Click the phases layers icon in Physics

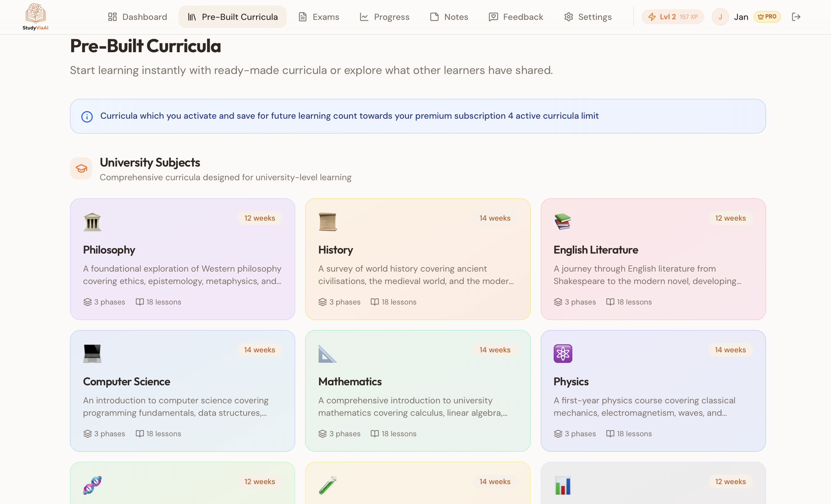click(558, 434)
